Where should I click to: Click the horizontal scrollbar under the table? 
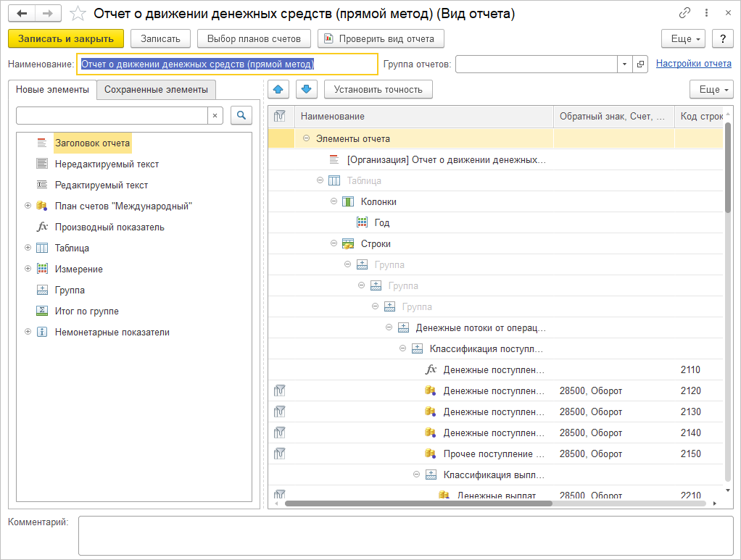(x=493, y=503)
